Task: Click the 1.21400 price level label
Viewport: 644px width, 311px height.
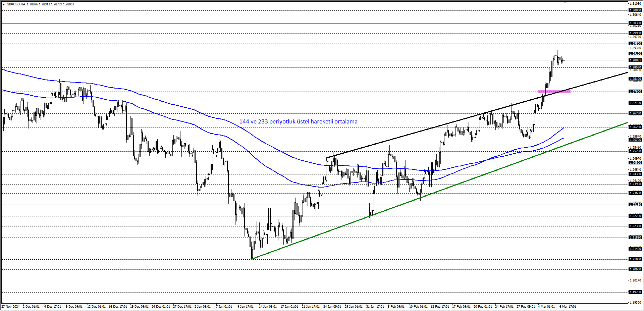Action: (x=635, y=249)
